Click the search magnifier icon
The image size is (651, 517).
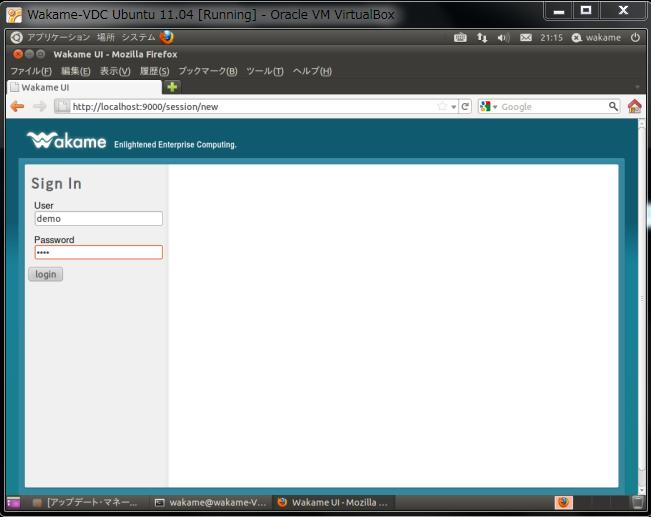(613, 106)
